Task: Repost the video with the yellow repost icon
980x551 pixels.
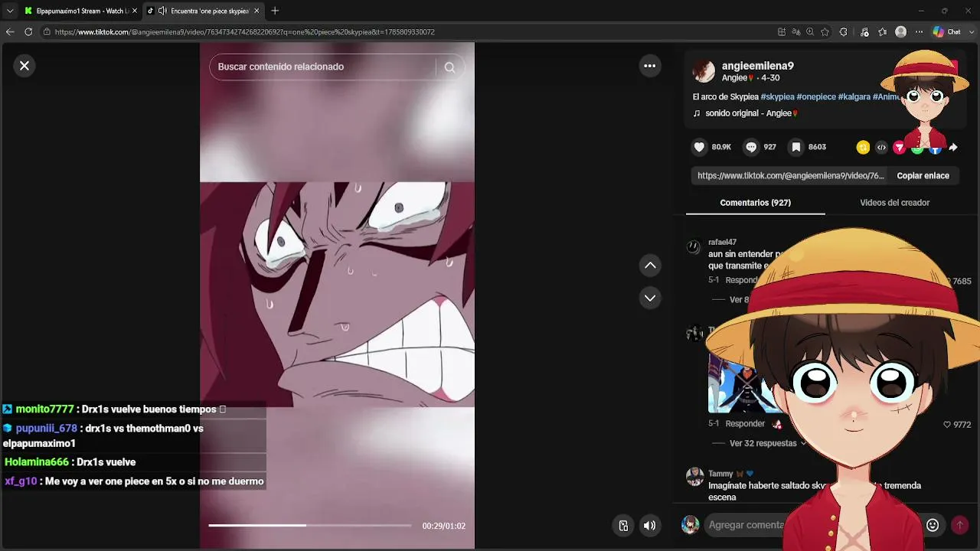Action: click(863, 148)
